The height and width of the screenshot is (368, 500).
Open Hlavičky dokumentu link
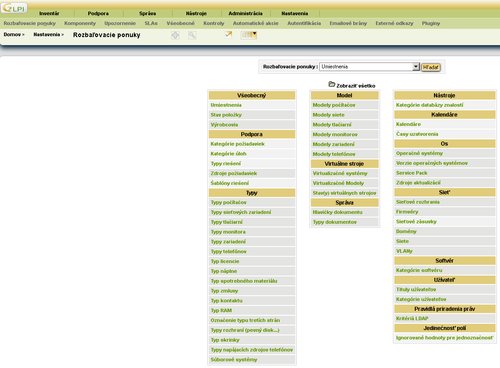click(x=337, y=212)
